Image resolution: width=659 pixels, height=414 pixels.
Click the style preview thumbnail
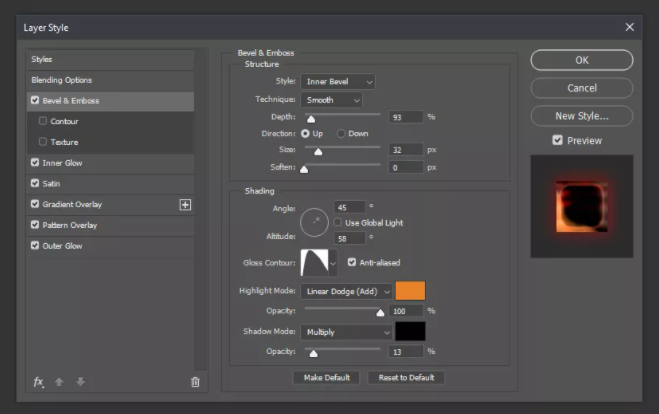click(x=582, y=206)
